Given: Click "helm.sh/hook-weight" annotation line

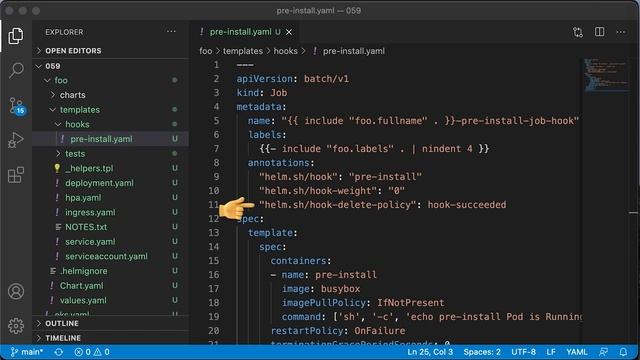Looking at the screenshot, I should 331,191.
